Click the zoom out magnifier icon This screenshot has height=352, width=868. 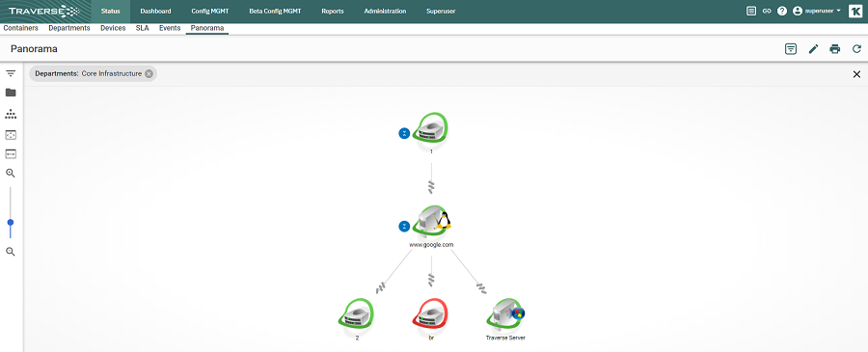pyautogui.click(x=11, y=252)
